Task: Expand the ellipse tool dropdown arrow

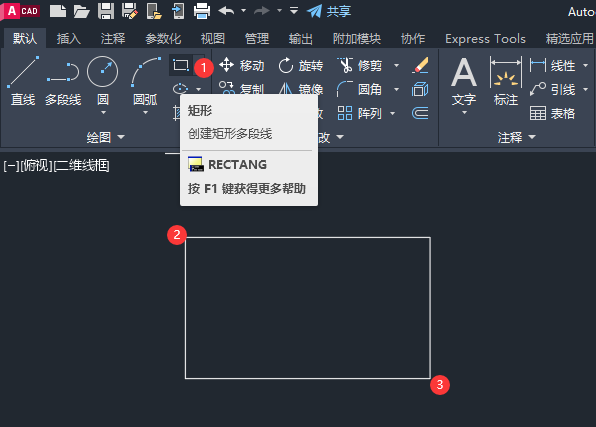Action: [198, 89]
